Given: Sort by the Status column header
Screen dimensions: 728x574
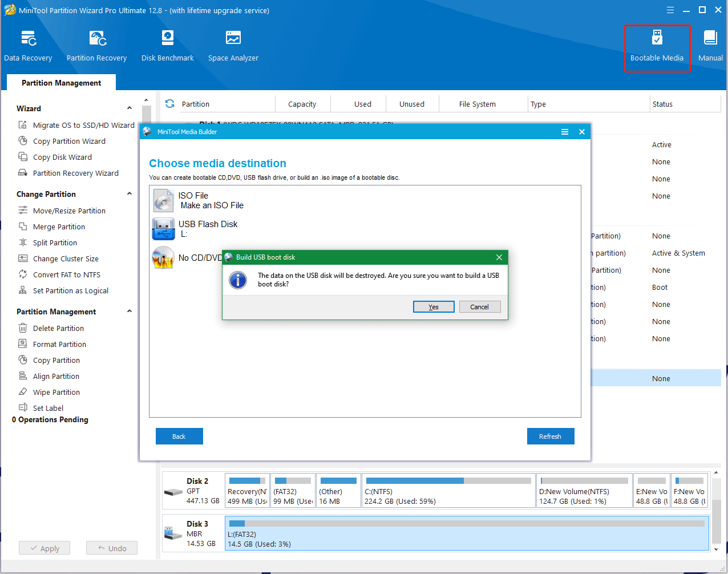Looking at the screenshot, I should point(686,104).
